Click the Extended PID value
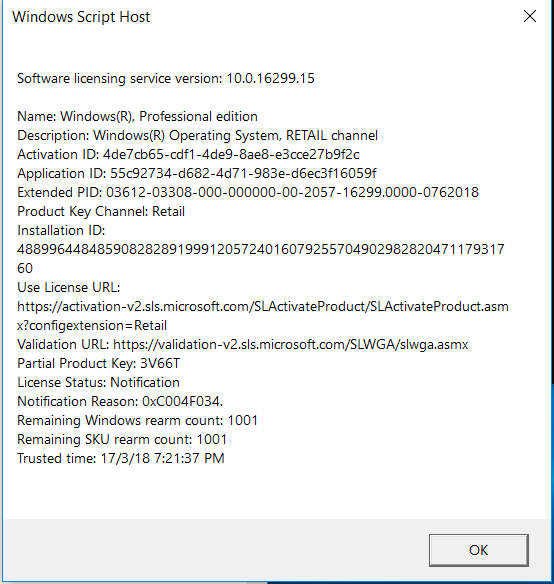This screenshot has height=584, width=554. (292, 193)
